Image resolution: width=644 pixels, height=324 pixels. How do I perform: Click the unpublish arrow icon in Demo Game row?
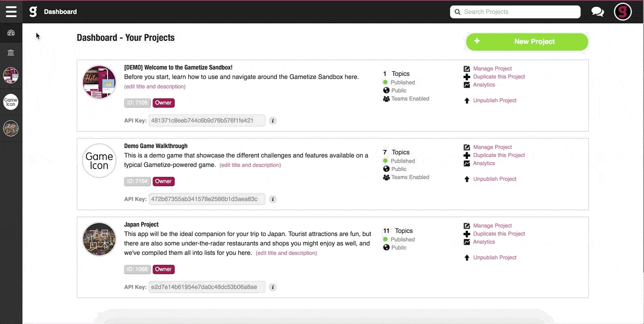pyautogui.click(x=467, y=180)
